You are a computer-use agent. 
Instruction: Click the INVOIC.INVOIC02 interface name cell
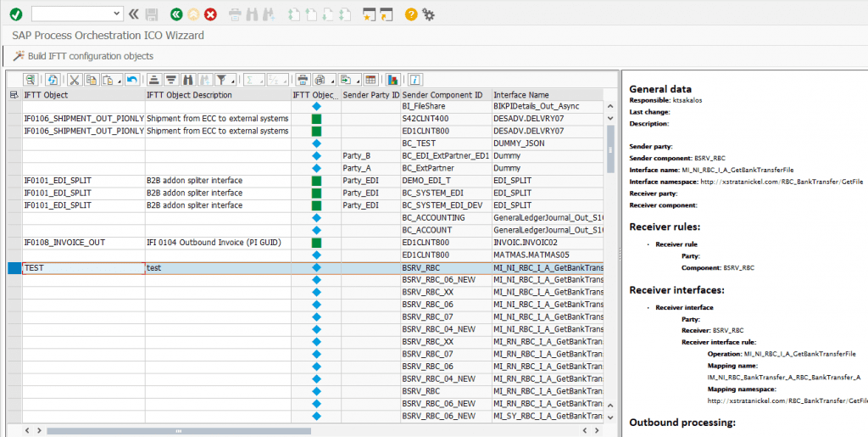click(548, 243)
